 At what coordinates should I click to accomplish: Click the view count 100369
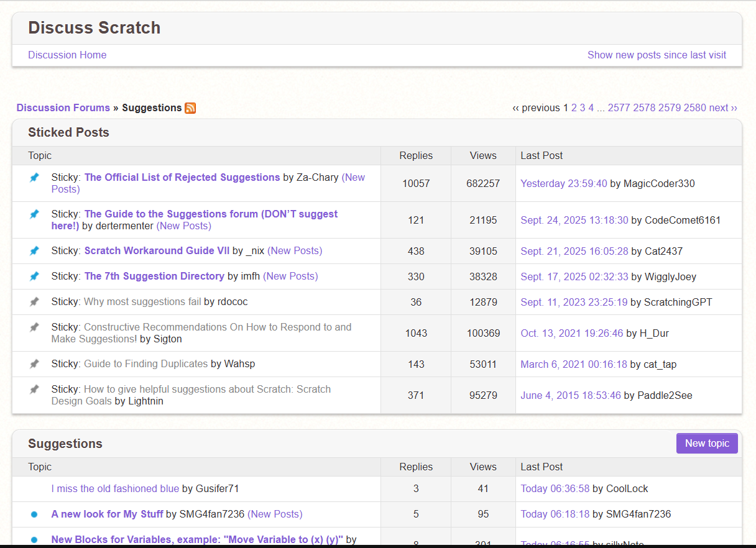pos(483,333)
